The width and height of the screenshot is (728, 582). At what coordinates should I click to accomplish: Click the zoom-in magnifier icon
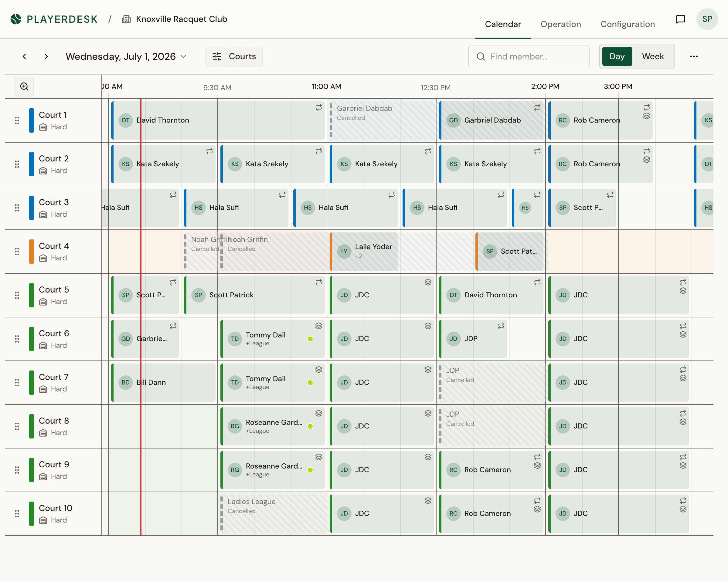(24, 86)
